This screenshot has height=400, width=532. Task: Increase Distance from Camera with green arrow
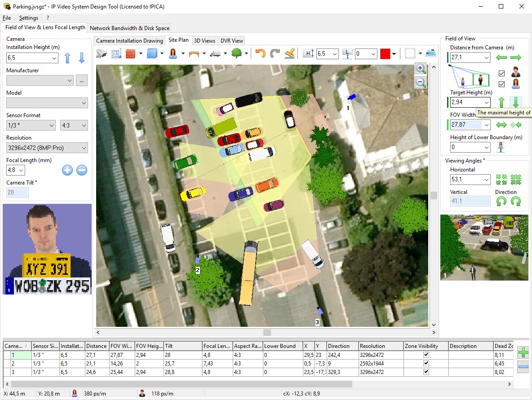pyautogui.click(x=516, y=57)
